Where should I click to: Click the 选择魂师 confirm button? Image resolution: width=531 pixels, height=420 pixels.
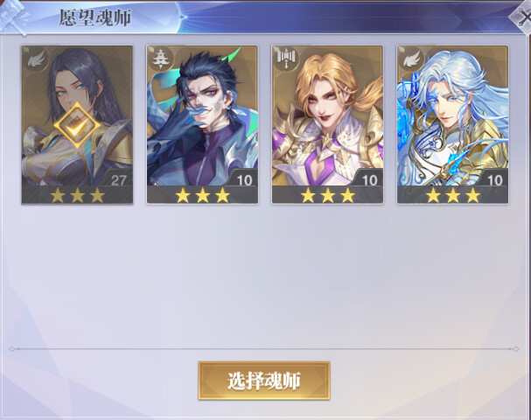point(264,381)
